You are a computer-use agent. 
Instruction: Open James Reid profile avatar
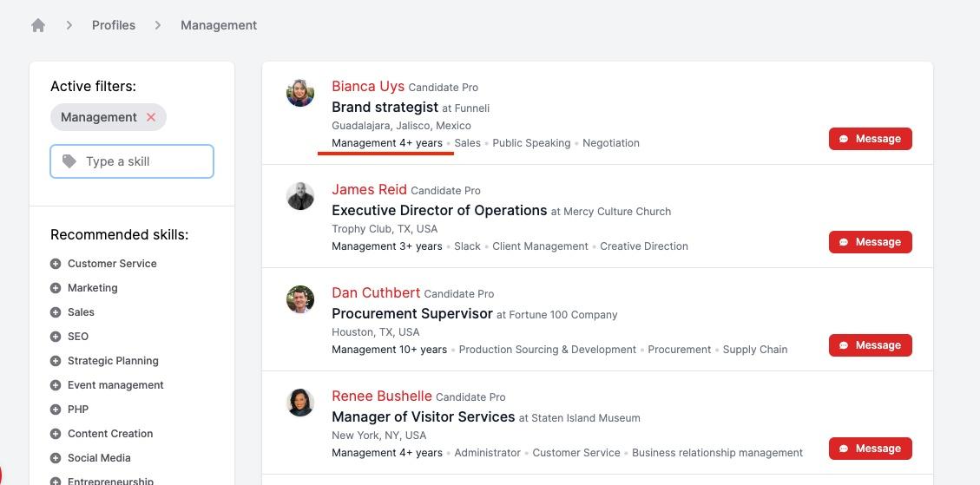point(300,196)
